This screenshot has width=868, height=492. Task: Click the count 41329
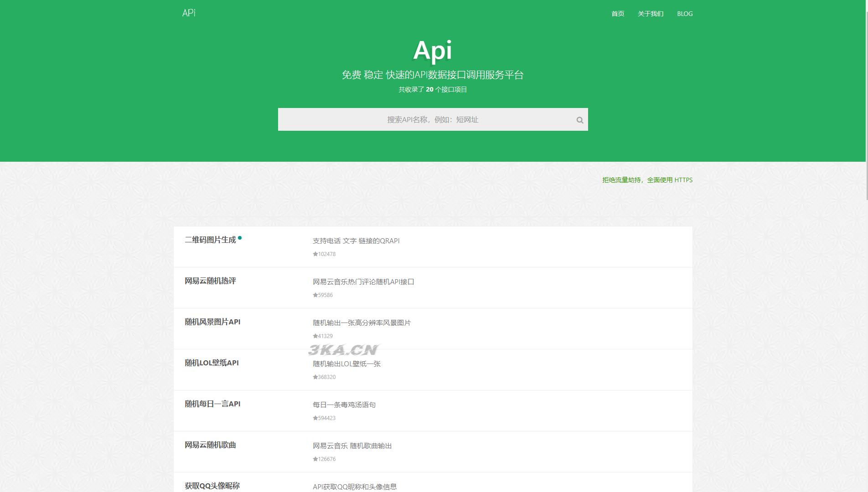[x=325, y=336]
